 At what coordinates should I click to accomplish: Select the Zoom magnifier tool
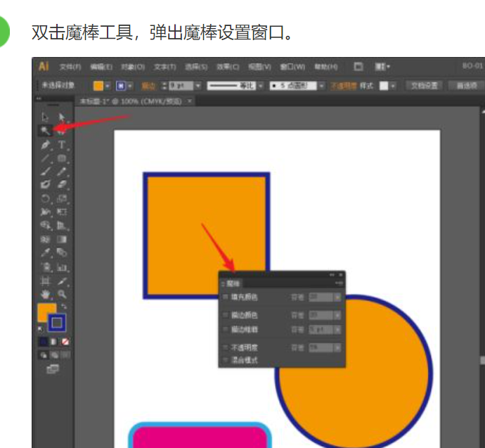[x=62, y=294]
